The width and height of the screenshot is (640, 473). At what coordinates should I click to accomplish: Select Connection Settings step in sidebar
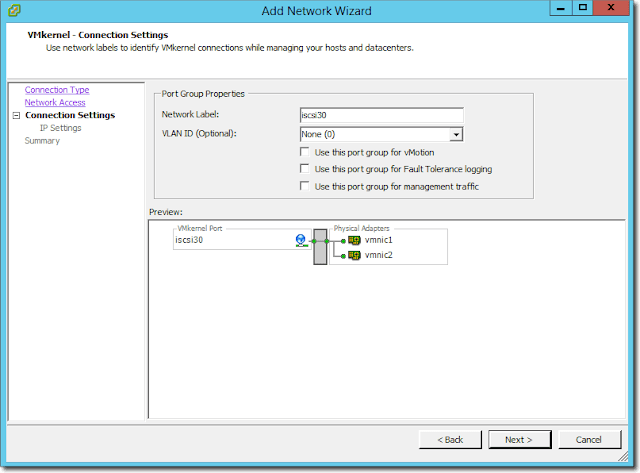tap(70, 115)
